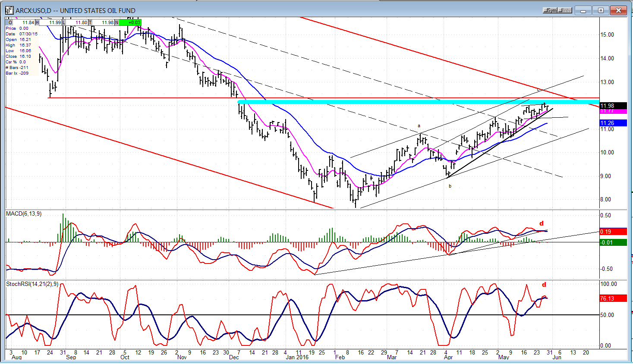This screenshot has height=364, width=633.
Task: Toggle the Intv link checkbox
Action: [x=565, y=10]
